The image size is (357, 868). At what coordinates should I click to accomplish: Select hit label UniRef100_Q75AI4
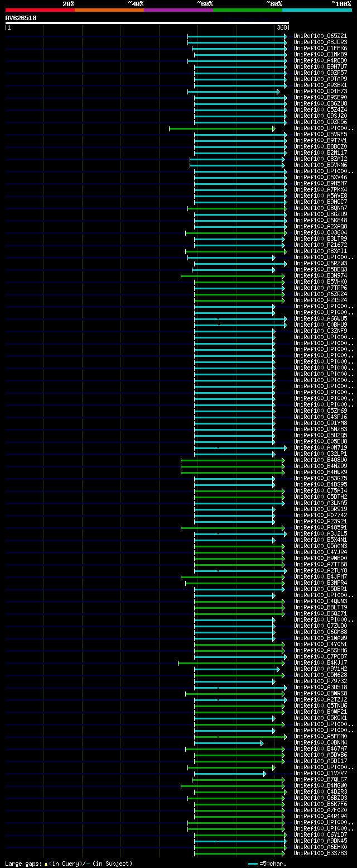[320, 490]
